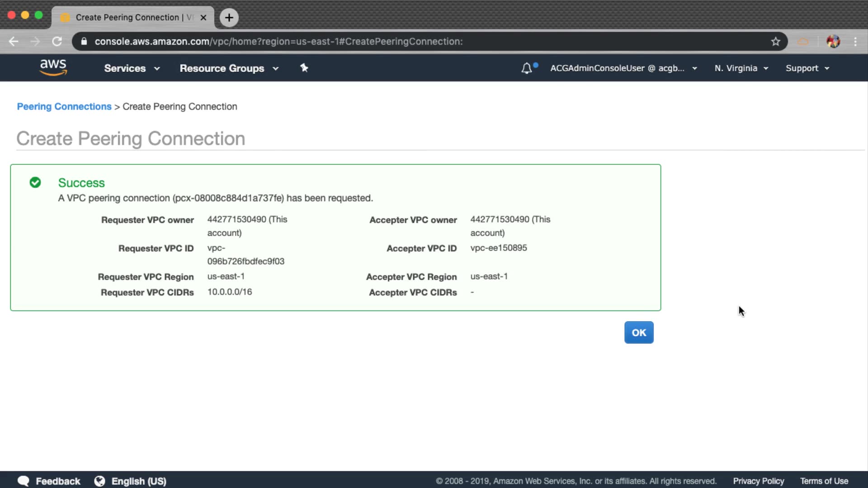Click the Chrome profile avatar icon

coord(833,42)
